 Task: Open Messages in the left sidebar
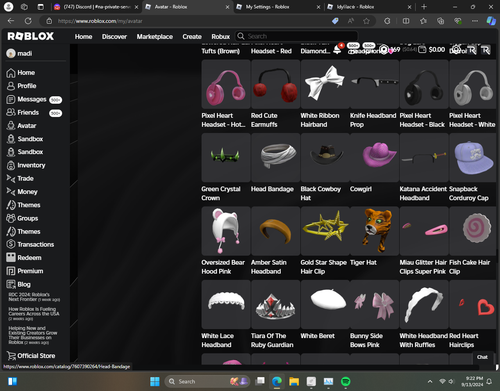[32, 99]
